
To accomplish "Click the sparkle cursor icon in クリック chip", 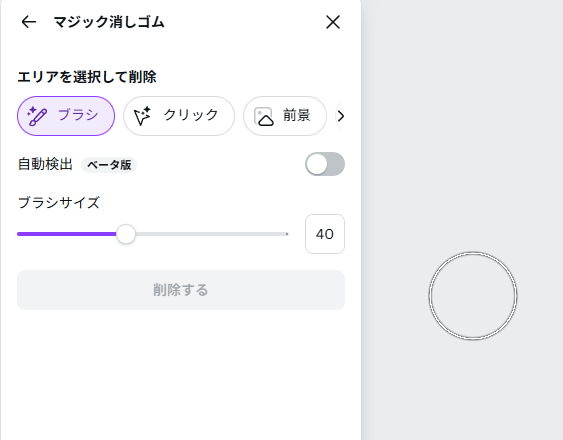I will [142, 116].
